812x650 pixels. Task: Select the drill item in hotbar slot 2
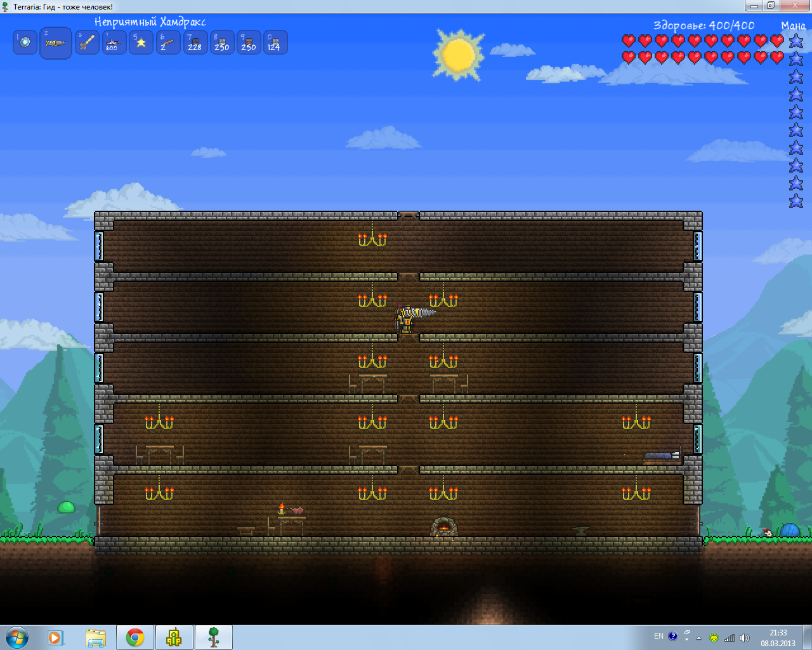click(x=56, y=43)
